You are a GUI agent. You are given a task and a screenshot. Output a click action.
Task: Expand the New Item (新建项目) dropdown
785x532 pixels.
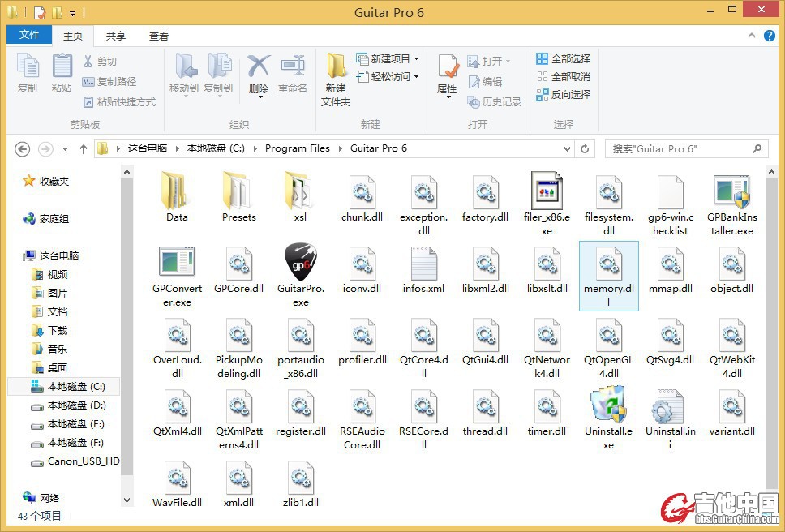[x=389, y=58]
